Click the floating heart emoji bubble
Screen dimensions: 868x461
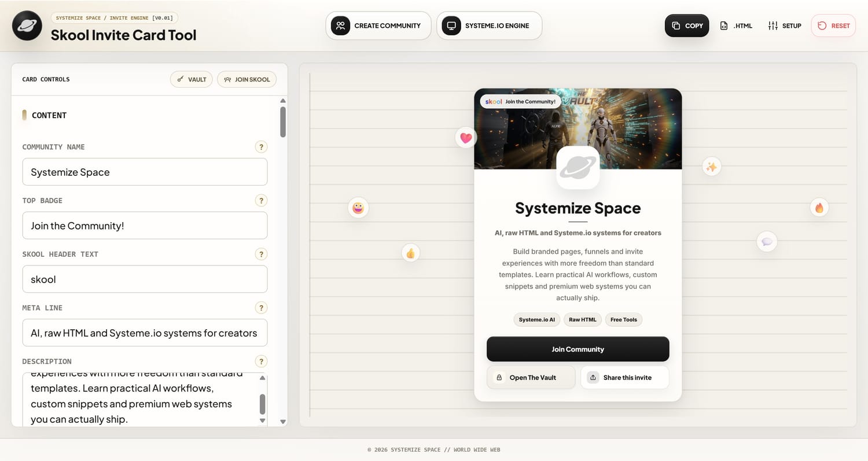pyautogui.click(x=466, y=138)
